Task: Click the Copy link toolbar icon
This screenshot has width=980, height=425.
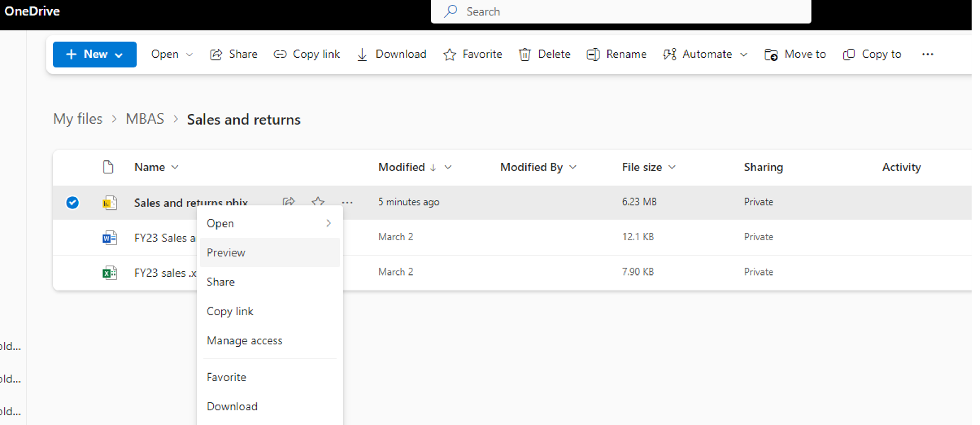Action: coord(280,54)
